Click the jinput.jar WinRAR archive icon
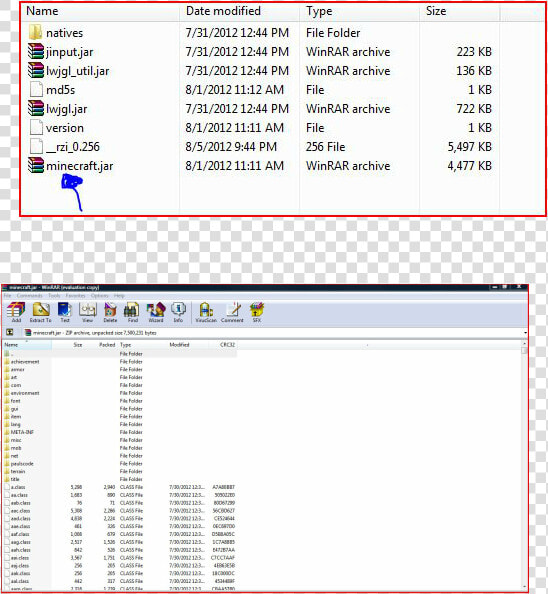548x594 pixels. (x=36, y=52)
